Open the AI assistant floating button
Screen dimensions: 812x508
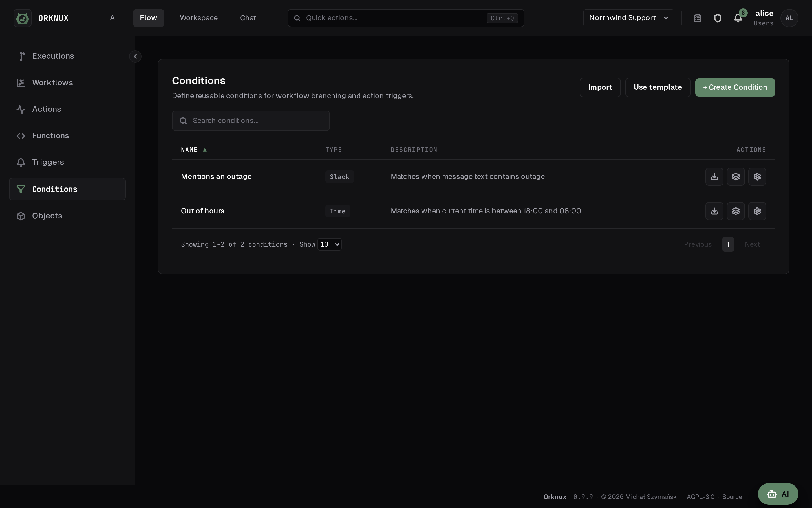(778, 494)
